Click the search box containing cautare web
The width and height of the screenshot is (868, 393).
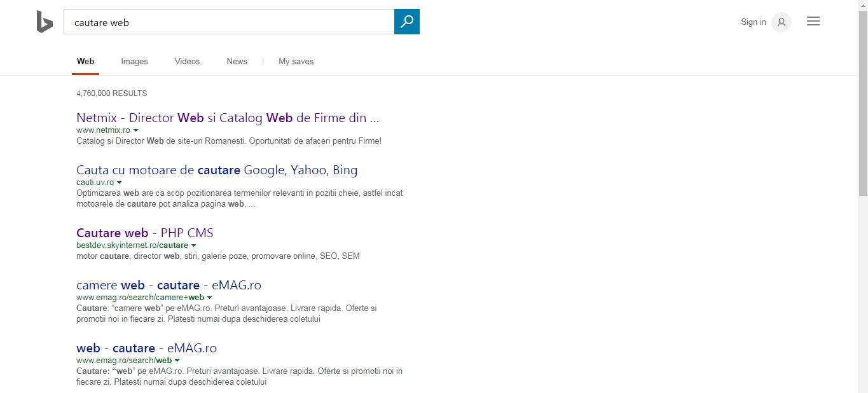tap(229, 22)
